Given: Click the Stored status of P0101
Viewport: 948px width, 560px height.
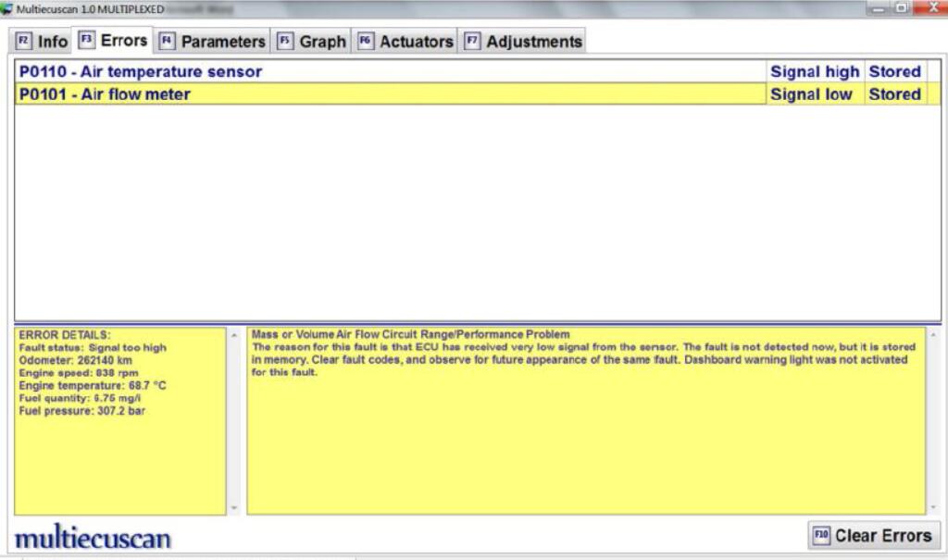Looking at the screenshot, I should tap(895, 94).
